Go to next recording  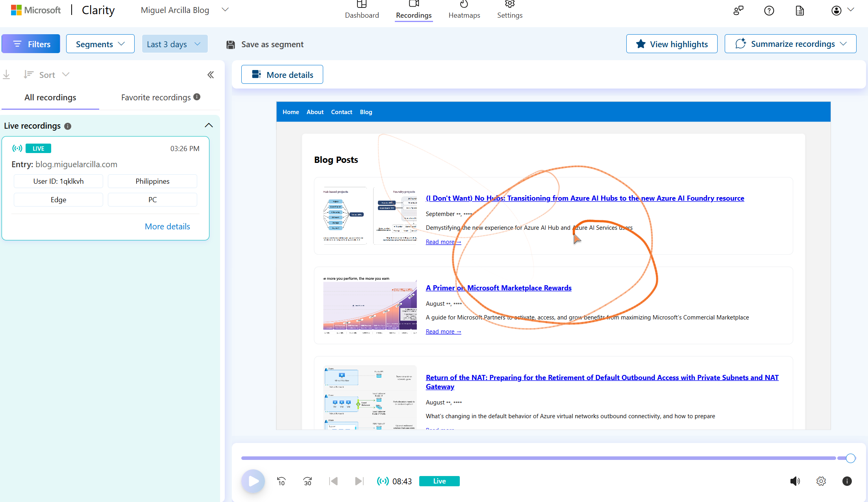coord(359,481)
